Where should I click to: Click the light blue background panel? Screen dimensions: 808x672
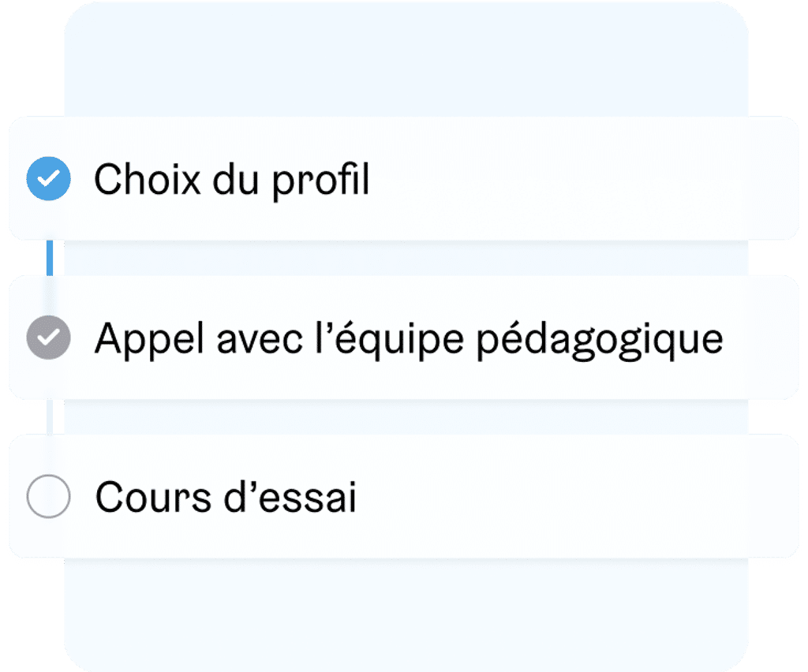[x=404, y=63]
